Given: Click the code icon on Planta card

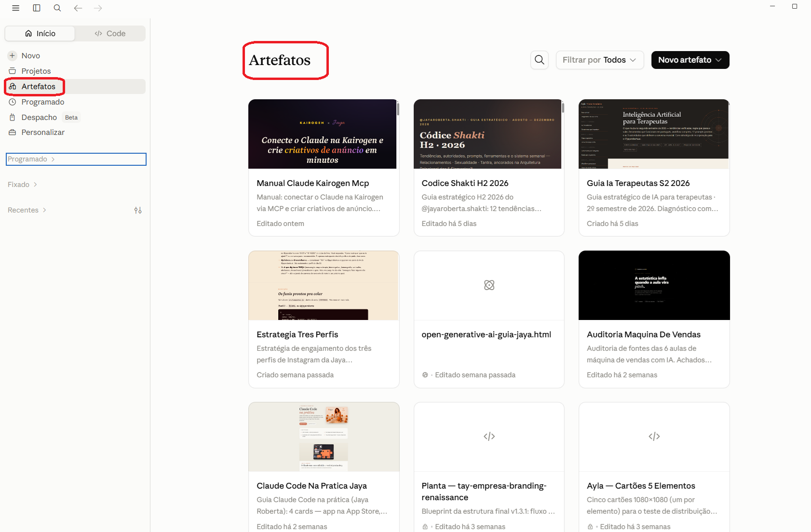Looking at the screenshot, I should tap(489, 437).
